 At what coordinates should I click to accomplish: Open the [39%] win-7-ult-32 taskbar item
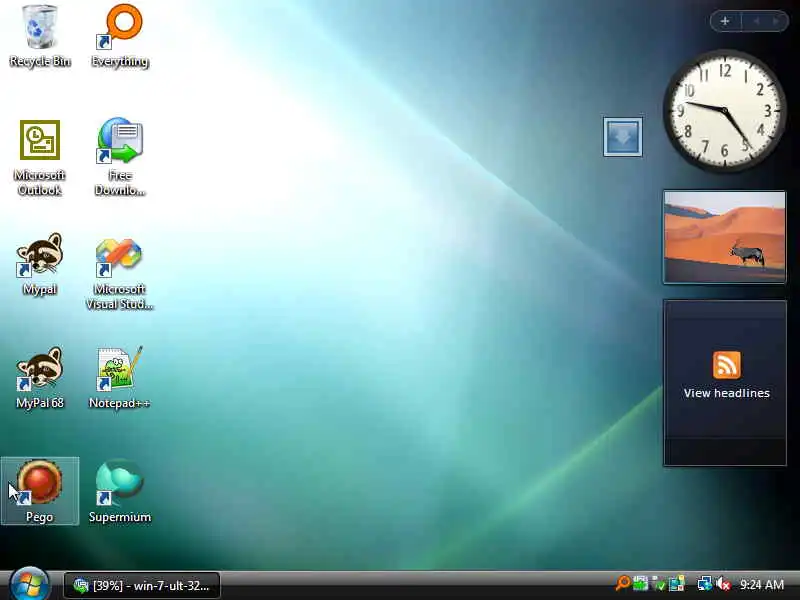point(142,585)
